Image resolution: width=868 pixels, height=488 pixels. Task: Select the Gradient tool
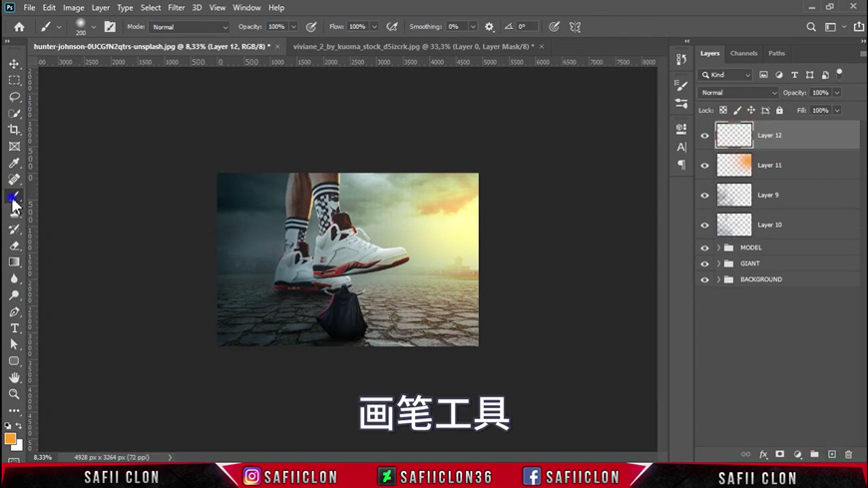pos(14,262)
